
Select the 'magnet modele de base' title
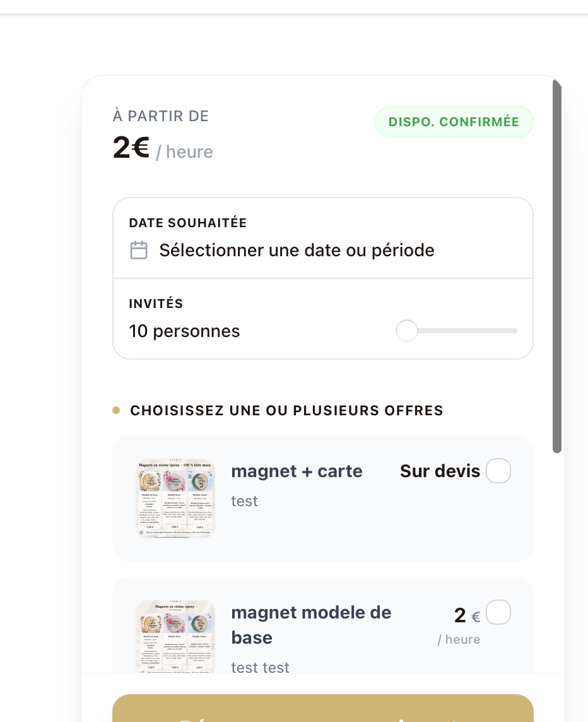[x=311, y=625]
